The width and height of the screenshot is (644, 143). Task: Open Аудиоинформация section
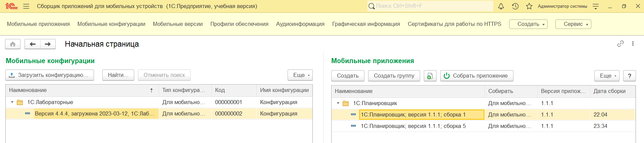pos(300,24)
